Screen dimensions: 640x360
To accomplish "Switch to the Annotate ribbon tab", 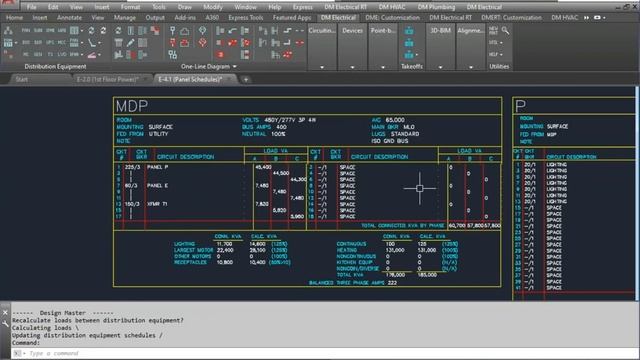I will coord(69,18).
